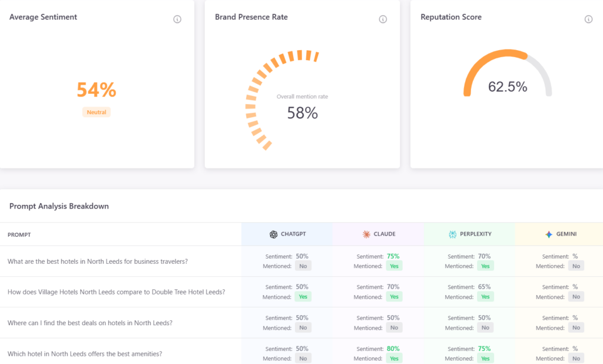Click the PROMPT column header
This screenshot has height=364, width=603.
[19, 235]
